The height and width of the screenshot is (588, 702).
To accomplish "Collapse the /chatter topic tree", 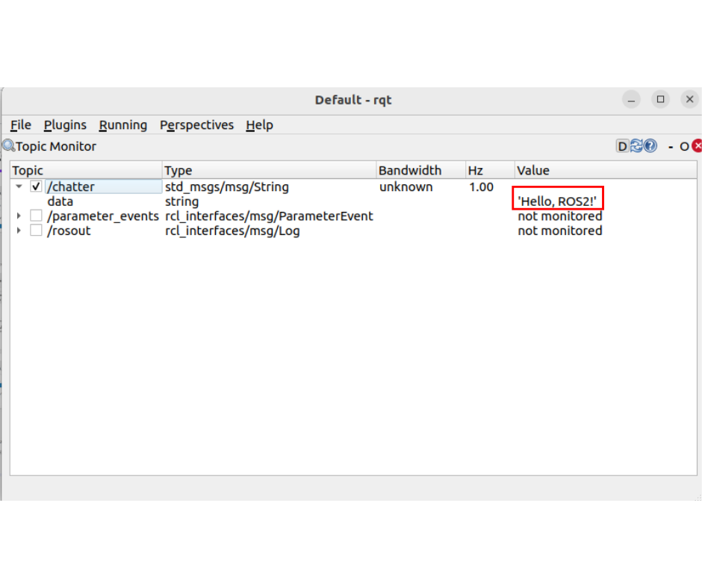I will (19, 187).
